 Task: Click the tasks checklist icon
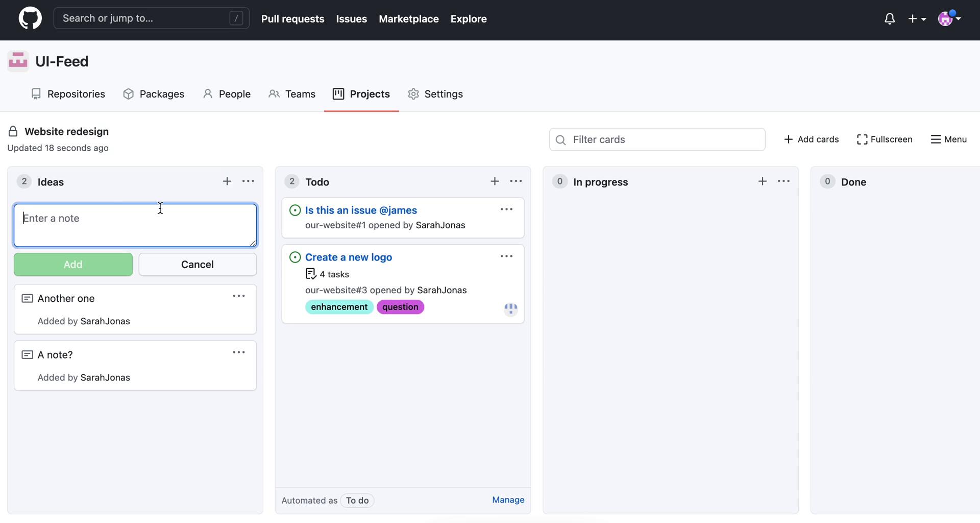[x=311, y=274]
